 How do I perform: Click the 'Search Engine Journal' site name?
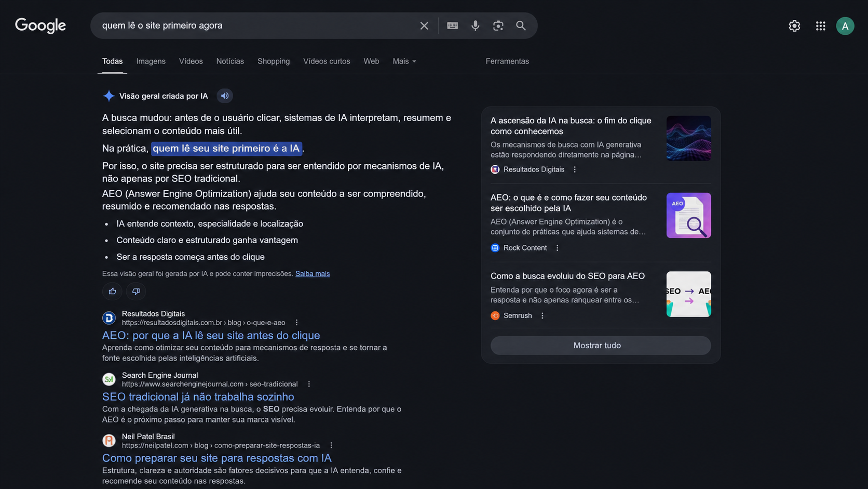160,375
